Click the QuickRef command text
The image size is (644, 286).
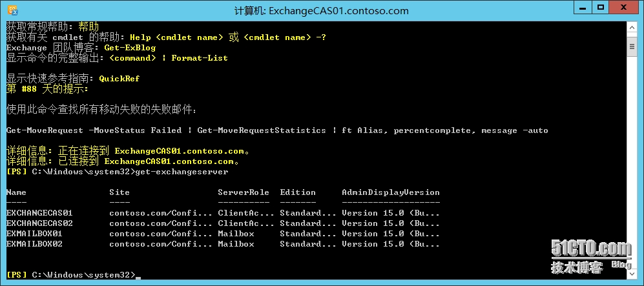119,79
